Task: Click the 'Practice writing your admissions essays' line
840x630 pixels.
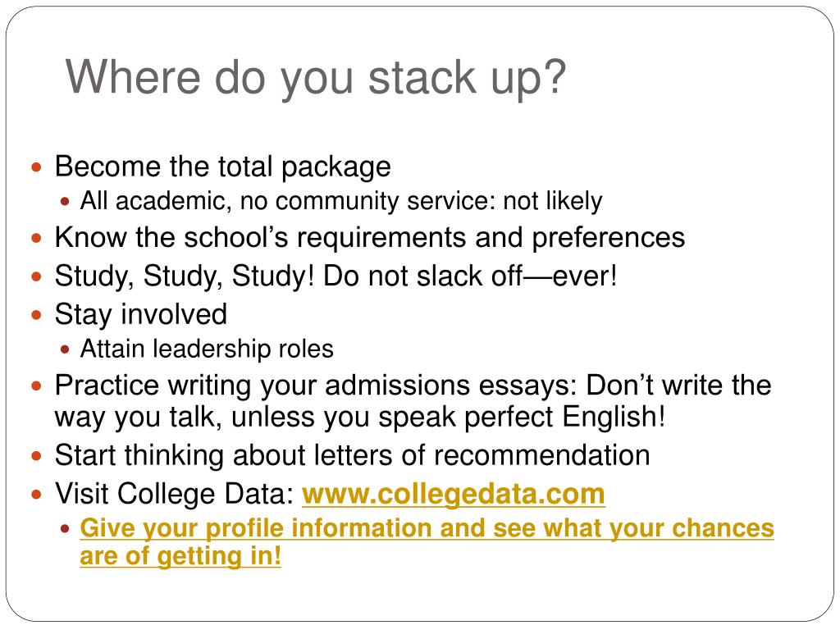Action: 413,386
